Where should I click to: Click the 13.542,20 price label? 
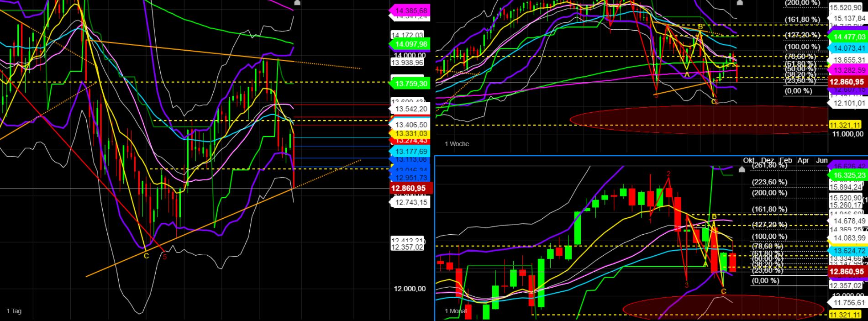tap(410, 109)
